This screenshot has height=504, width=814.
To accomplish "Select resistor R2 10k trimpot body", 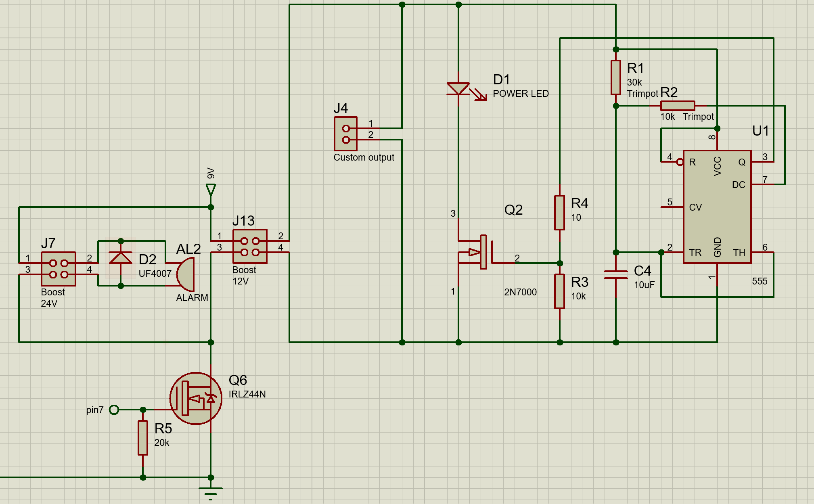I will 678,106.
